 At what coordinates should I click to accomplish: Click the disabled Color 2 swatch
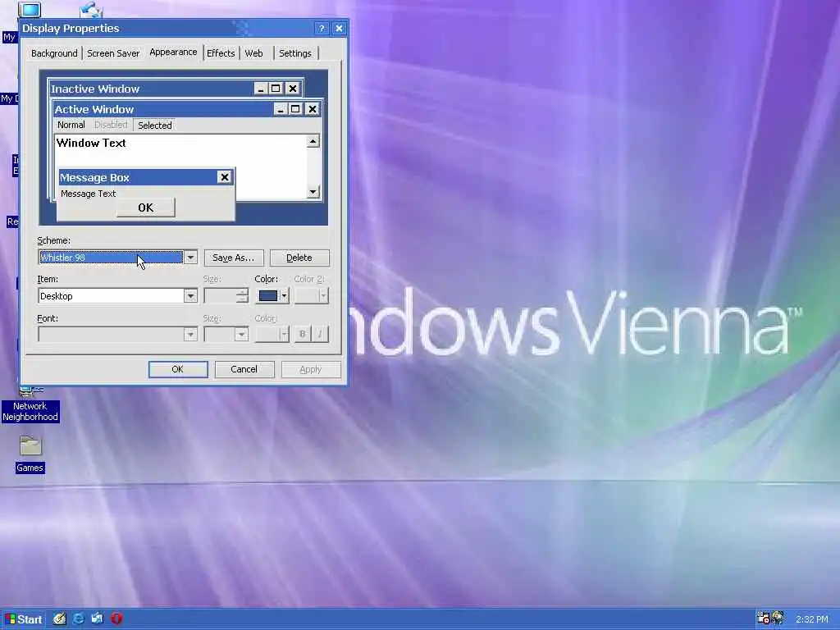pos(312,295)
